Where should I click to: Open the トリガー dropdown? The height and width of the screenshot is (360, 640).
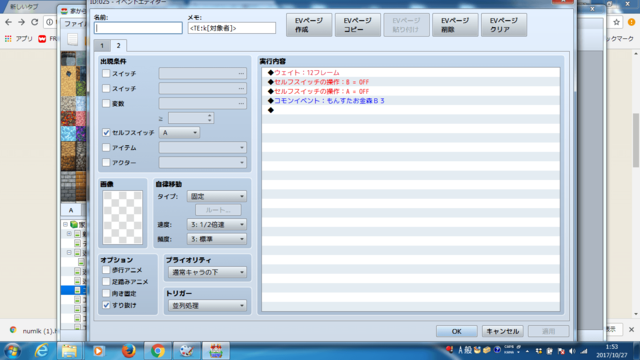207,305
